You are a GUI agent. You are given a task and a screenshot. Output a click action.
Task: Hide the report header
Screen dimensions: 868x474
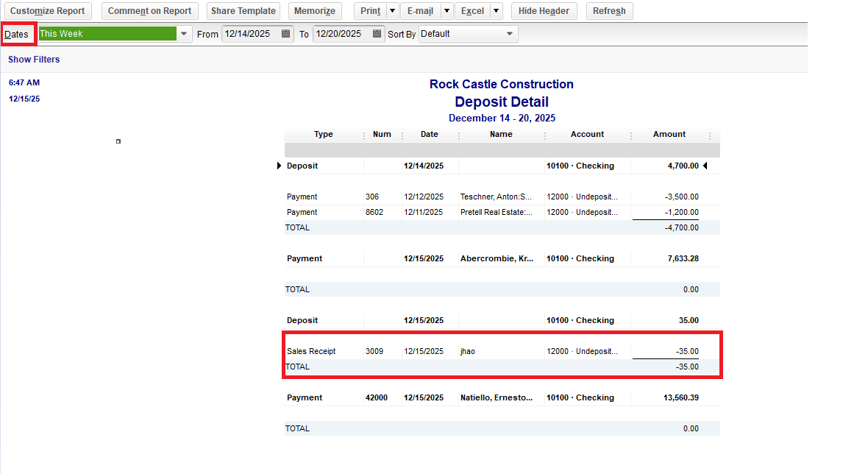coord(544,11)
